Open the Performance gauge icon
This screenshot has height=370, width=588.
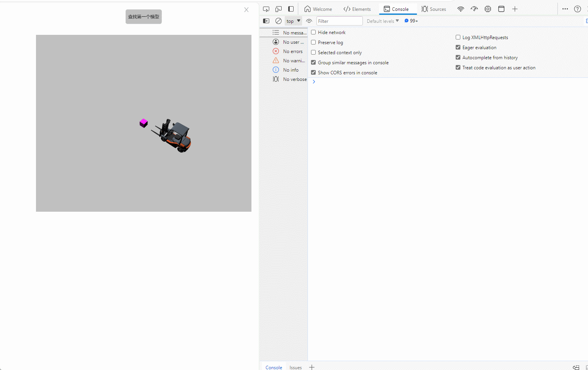tap(474, 9)
